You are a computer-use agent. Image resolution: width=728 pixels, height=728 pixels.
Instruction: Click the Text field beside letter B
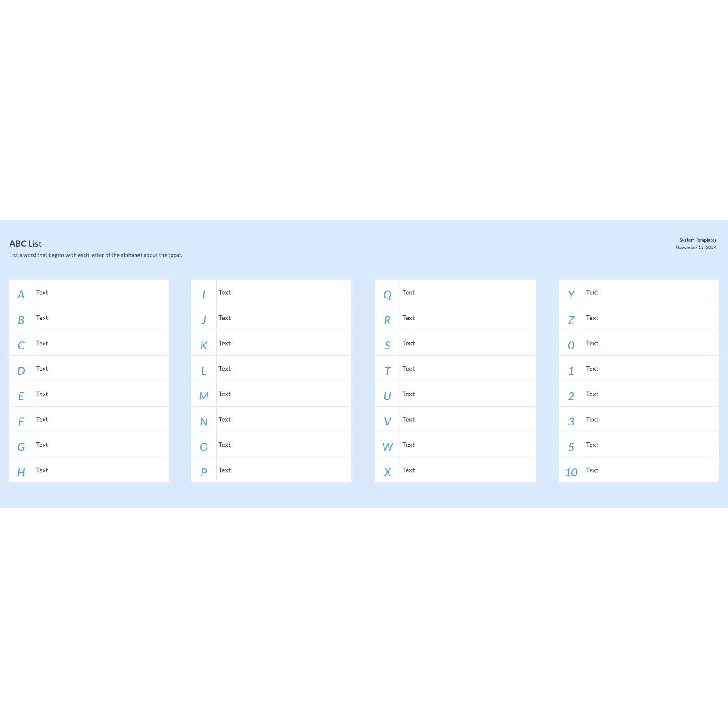[x=101, y=318]
